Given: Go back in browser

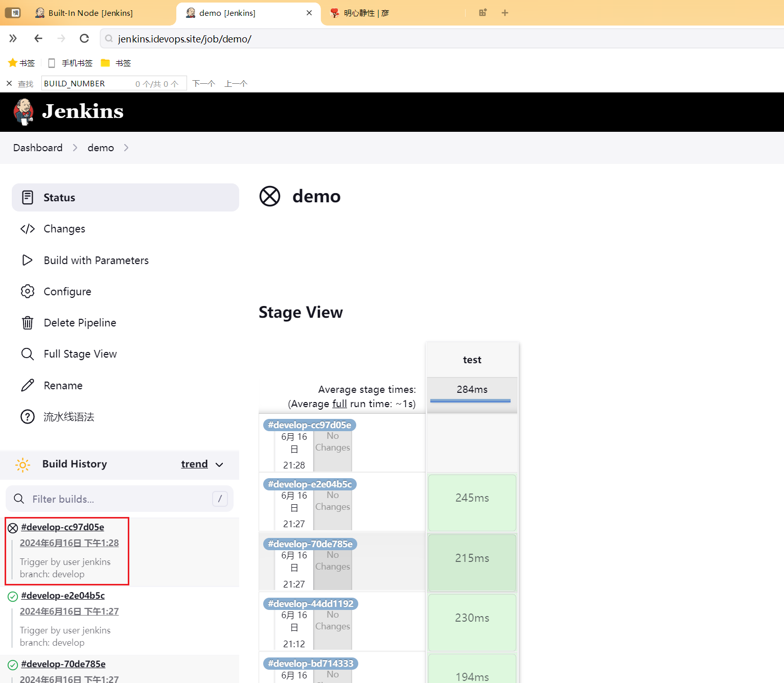Looking at the screenshot, I should (38, 38).
